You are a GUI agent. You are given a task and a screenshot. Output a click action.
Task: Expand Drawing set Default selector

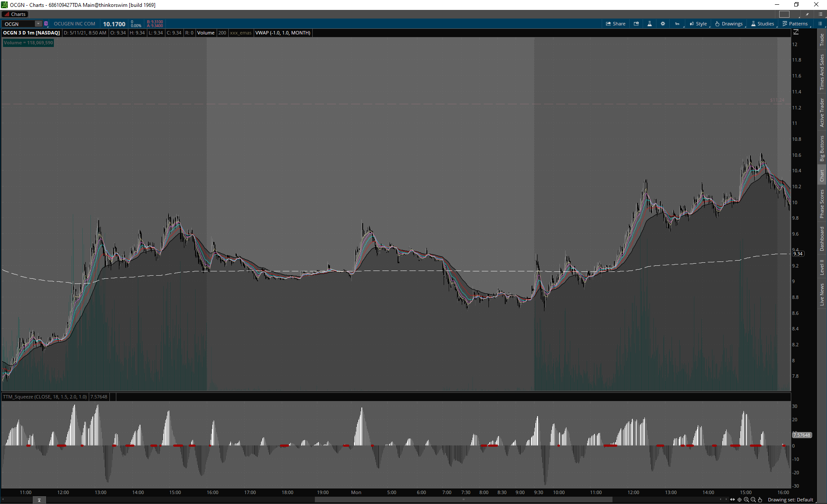[790, 500]
